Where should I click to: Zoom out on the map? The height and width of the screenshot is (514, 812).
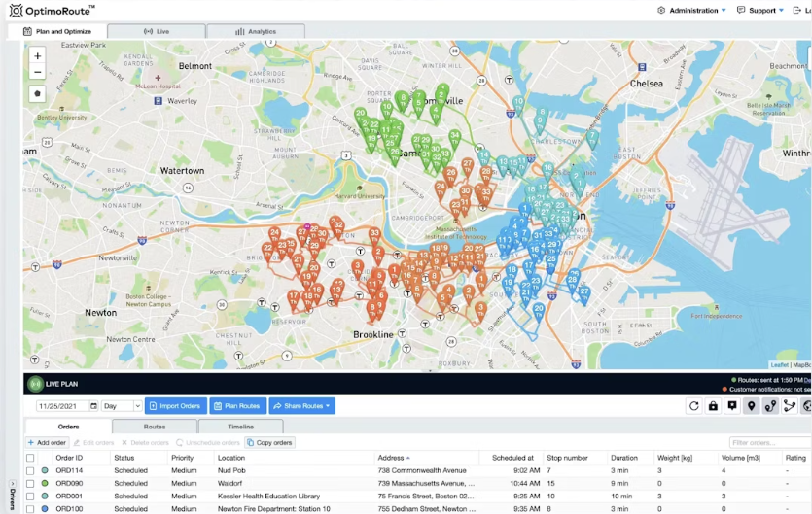(x=37, y=72)
